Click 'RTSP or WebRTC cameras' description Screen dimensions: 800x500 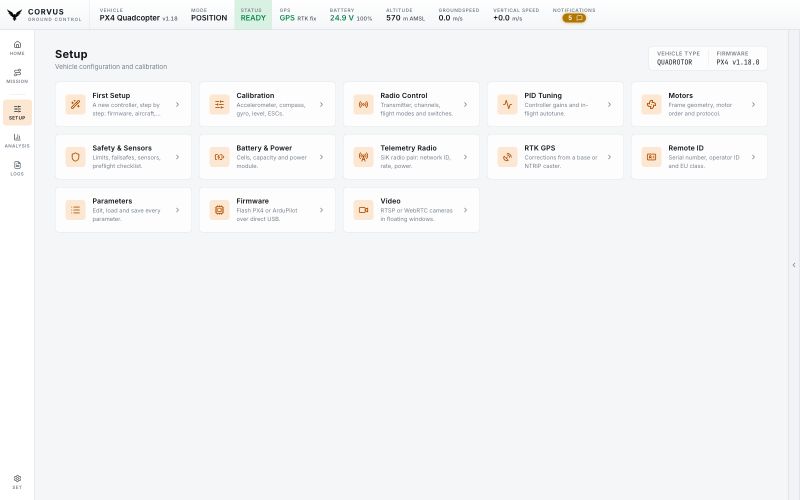[x=416, y=210]
